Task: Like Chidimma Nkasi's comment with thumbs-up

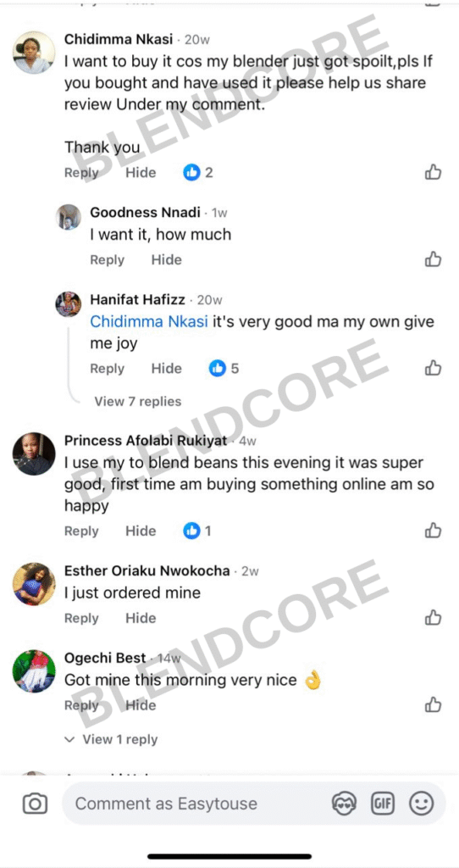Action: tap(433, 172)
